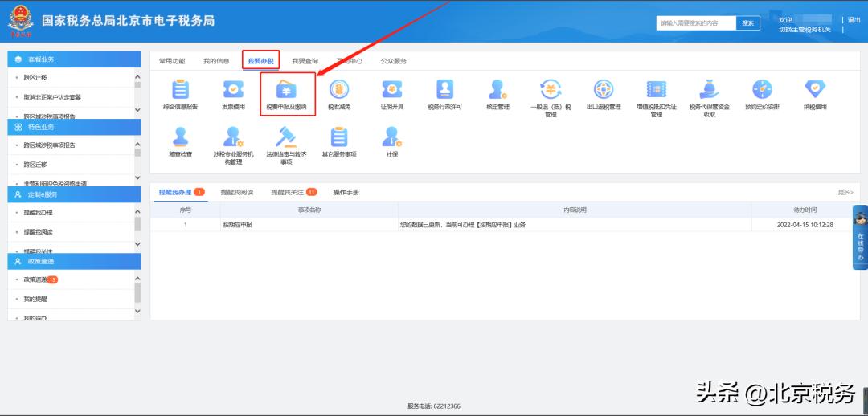Switch to the 我要办税 tab
The width and height of the screenshot is (868, 416).
(260, 61)
